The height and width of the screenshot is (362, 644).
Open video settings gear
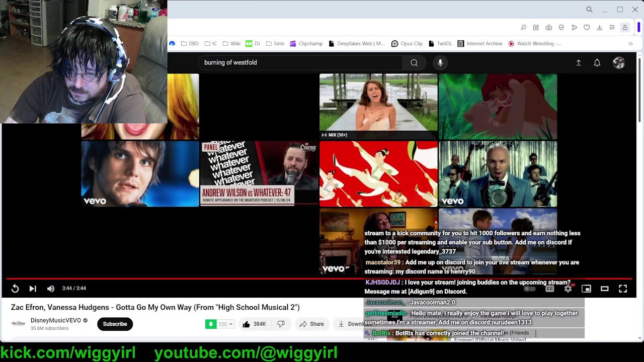click(x=568, y=289)
